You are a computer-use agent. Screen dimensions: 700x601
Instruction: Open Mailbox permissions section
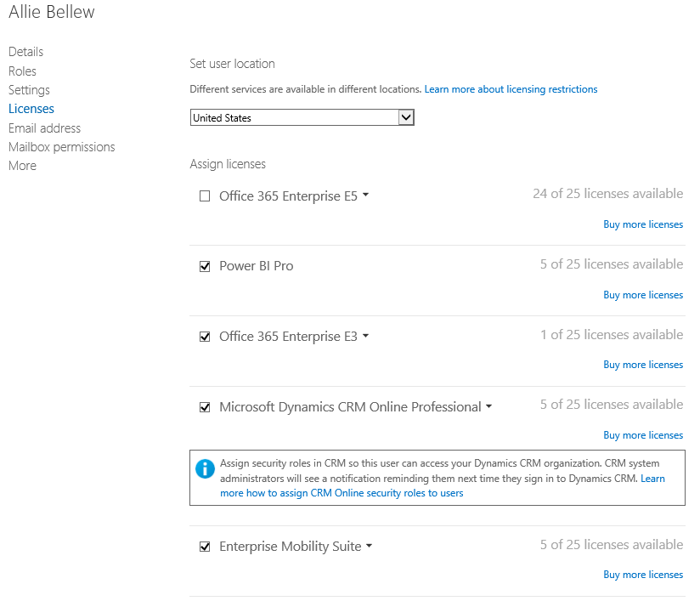[62, 147]
